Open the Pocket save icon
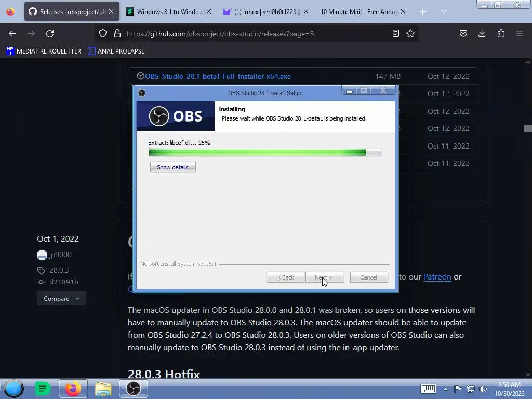This screenshot has height=399, width=532. 463,34
